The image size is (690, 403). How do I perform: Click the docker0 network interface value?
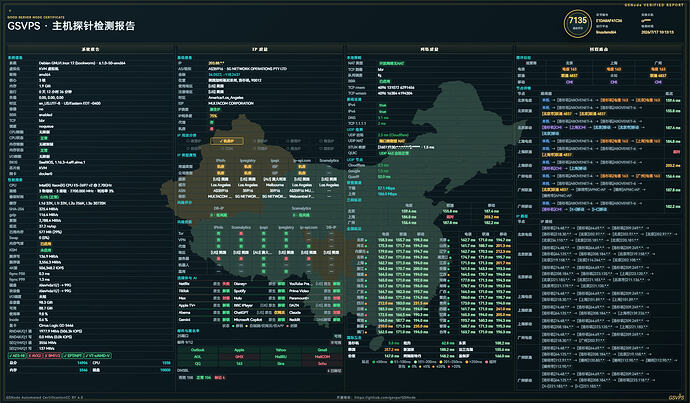point(45,174)
